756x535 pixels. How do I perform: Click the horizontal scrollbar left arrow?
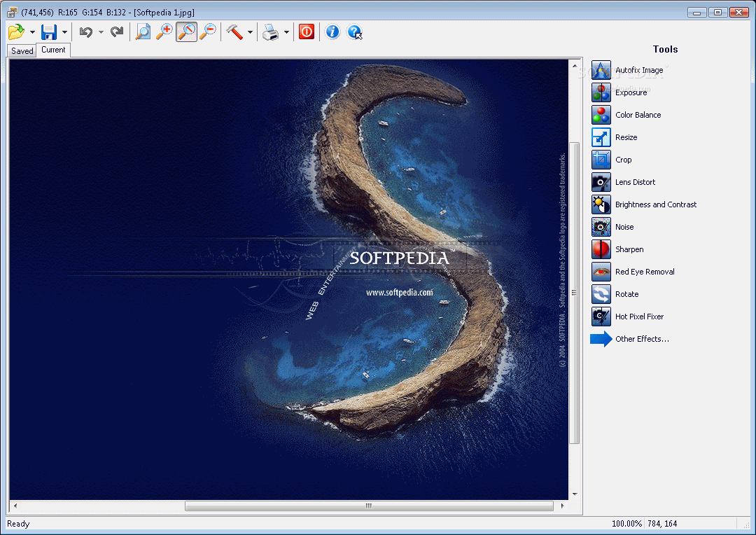coord(15,506)
